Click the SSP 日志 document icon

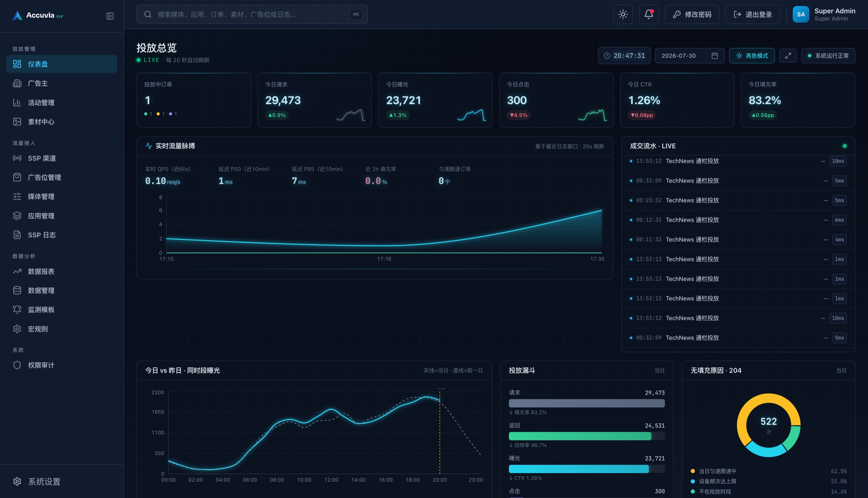click(17, 235)
